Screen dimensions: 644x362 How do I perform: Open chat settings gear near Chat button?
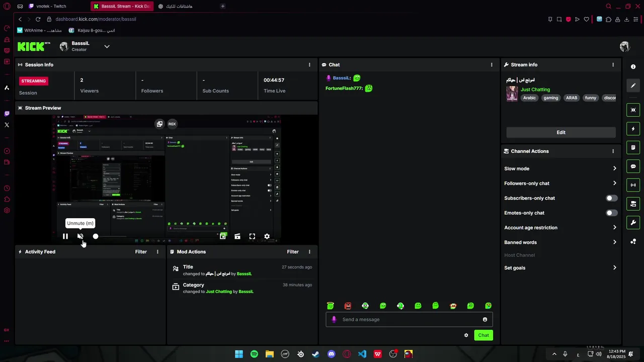466,335
